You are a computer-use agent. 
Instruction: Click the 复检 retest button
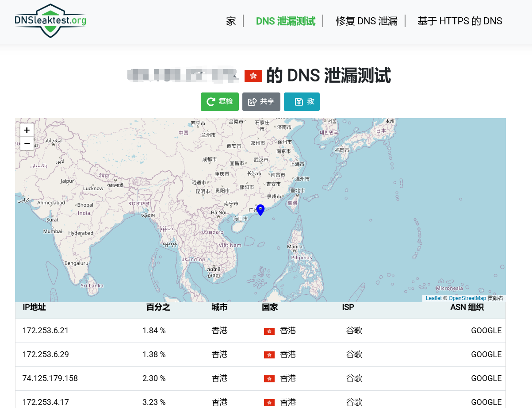tap(220, 102)
